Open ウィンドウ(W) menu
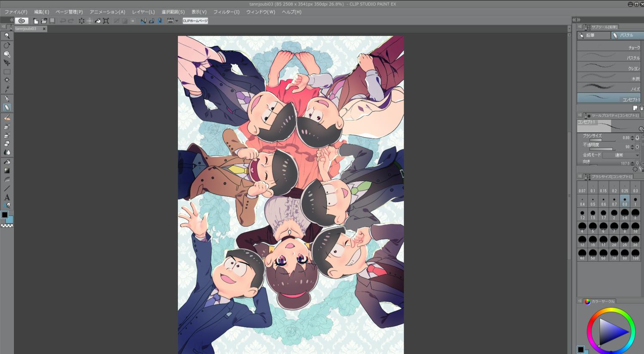Screen dimensions: 644x354 261,12
